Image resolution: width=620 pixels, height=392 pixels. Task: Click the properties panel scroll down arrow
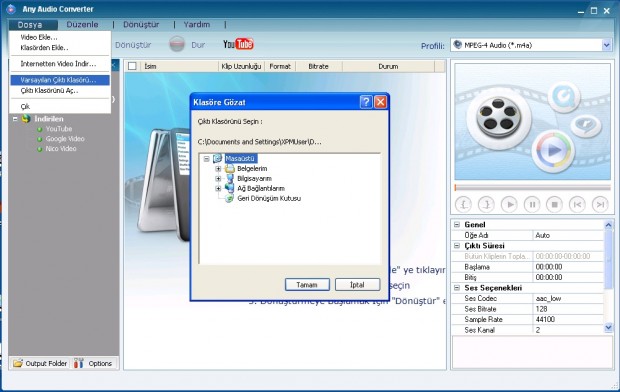tap(608, 328)
